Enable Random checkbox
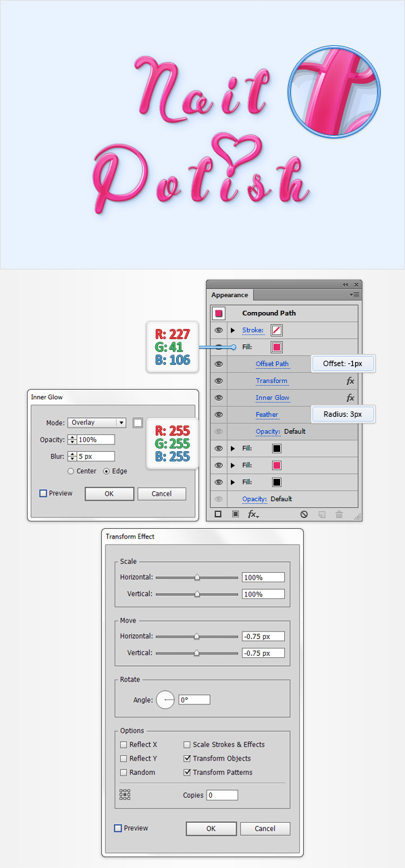The width and height of the screenshot is (405, 868). pyautogui.click(x=124, y=772)
